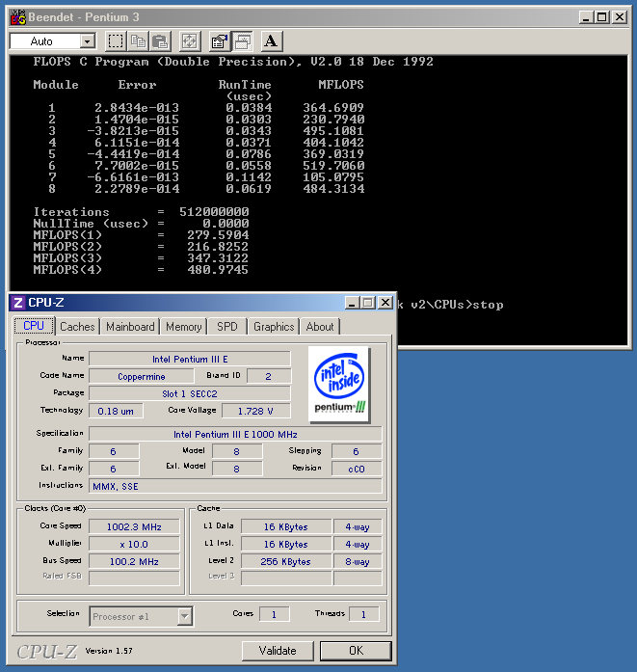
Task: Minimize the CPU-Z window
Action: (352, 303)
